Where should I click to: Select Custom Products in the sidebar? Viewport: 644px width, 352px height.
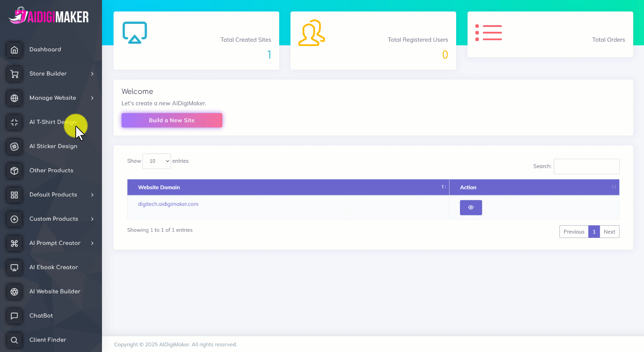(54, 219)
